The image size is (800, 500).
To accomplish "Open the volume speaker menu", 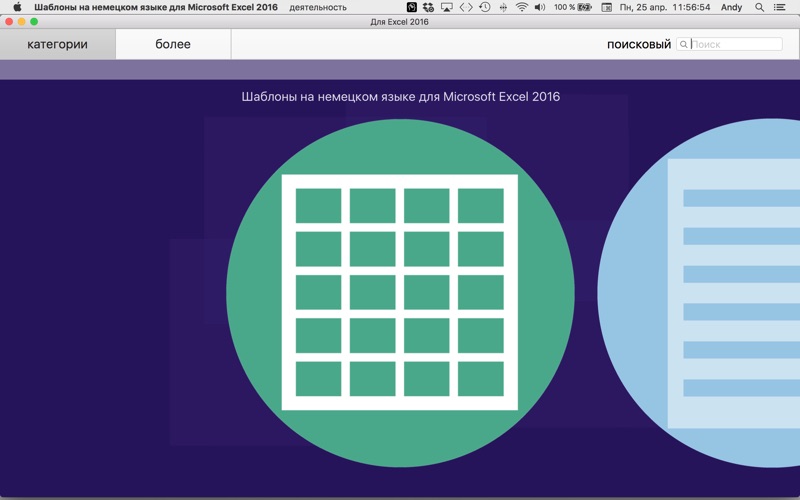I will pos(540,7).
